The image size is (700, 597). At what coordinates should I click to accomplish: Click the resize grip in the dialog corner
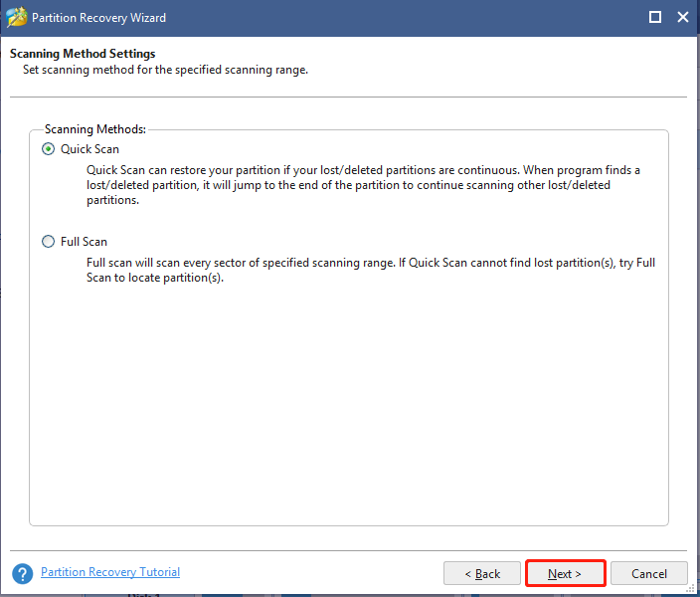coord(691,589)
